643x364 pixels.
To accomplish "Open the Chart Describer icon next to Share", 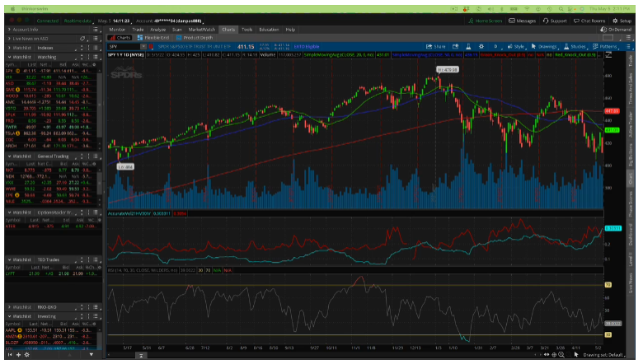I will click(x=455, y=47).
